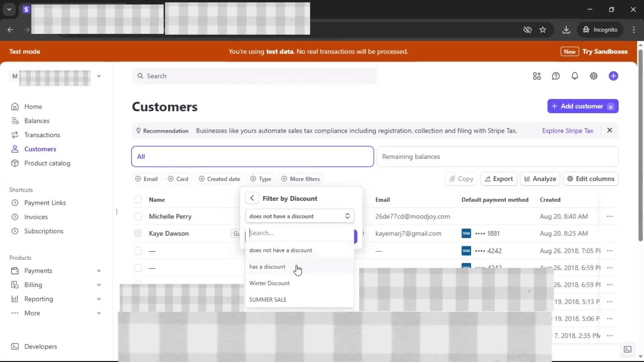Open the discount condition dropdown
Screen dimensions: 644x362
coord(299,216)
